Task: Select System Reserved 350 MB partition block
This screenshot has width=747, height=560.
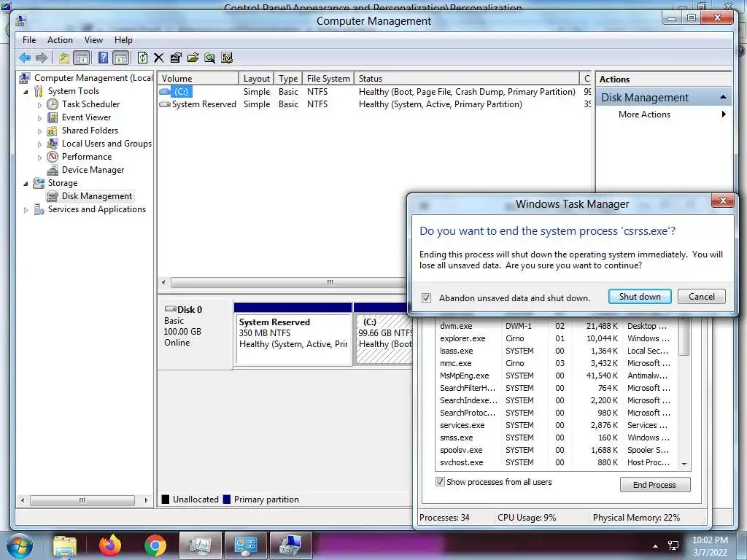Action: click(x=293, y=333)
